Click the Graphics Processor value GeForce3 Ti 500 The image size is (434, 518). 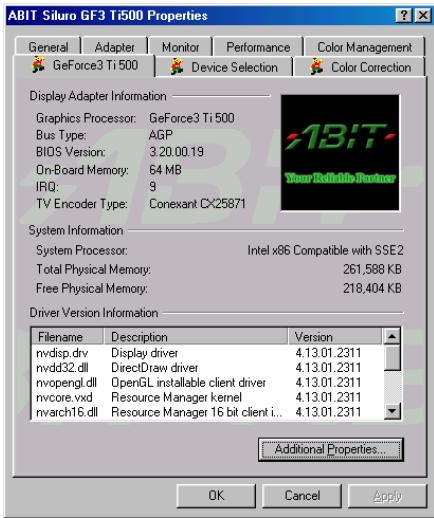(192, 118)
